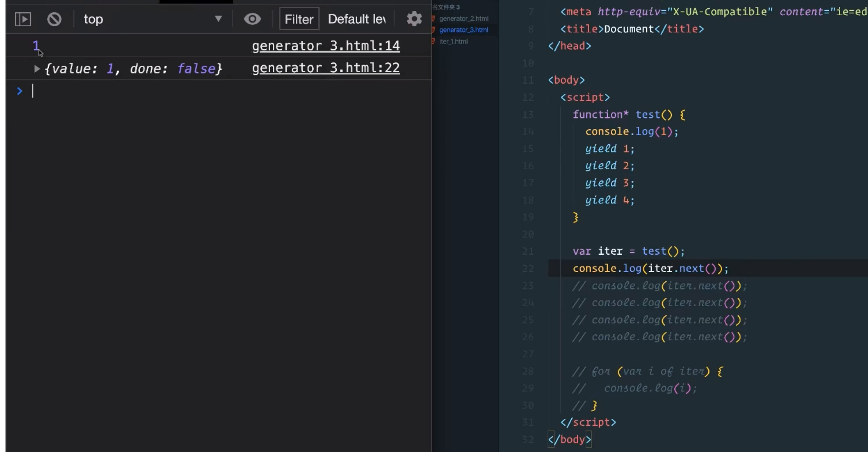Image resolution: width=868 pixels, height=452 pixels.
Task: Click 'console.log(1);' on line 14
Action: [x=632, y=132]
